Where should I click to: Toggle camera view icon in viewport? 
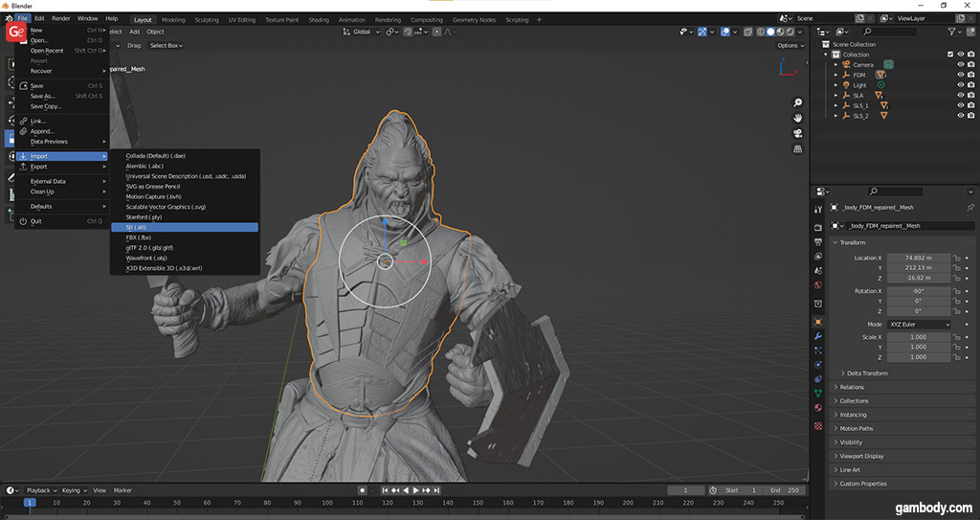coord(797,133)
